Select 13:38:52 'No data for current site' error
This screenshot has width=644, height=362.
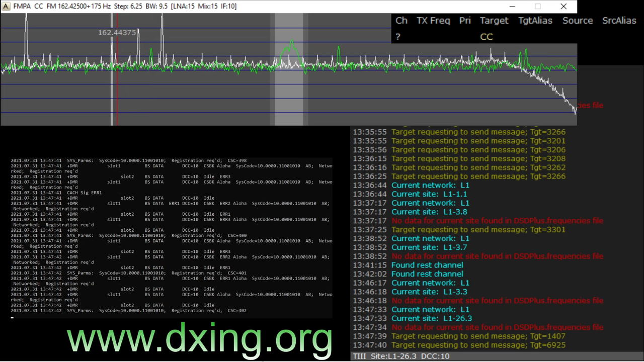[478, 256]
